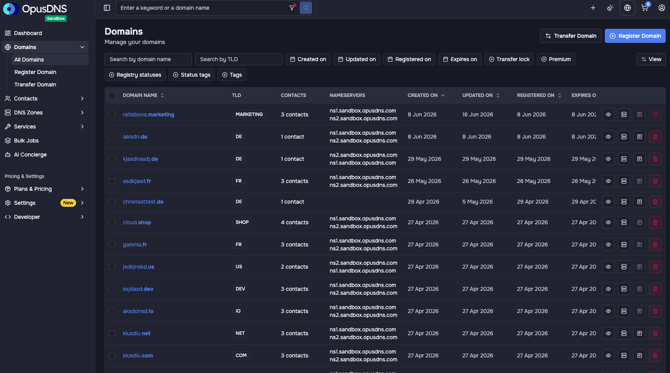The width and height of the screenshot is (670, 373).
Task: Click the trash icon for kjasdnasdj.de
Action: [x=655, y=159]
